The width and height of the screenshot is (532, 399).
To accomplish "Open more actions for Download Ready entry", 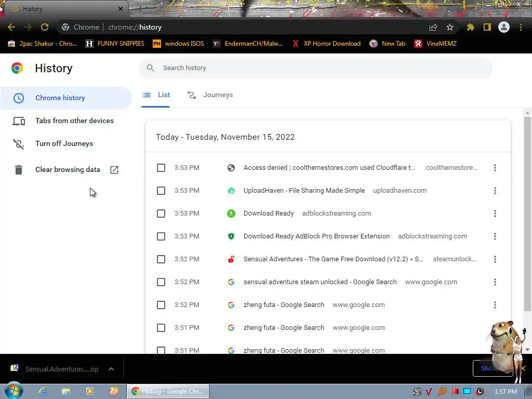I will tap(495, 214).
